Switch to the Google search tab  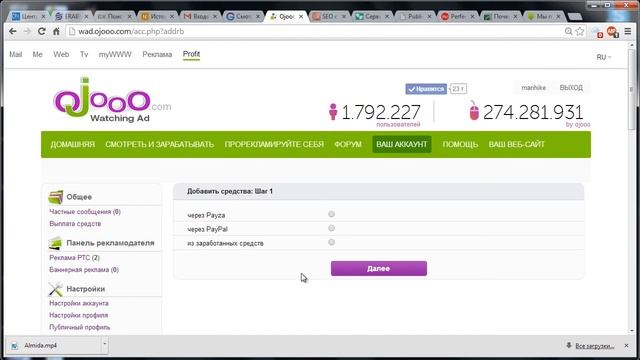click(x=243, y=17)
